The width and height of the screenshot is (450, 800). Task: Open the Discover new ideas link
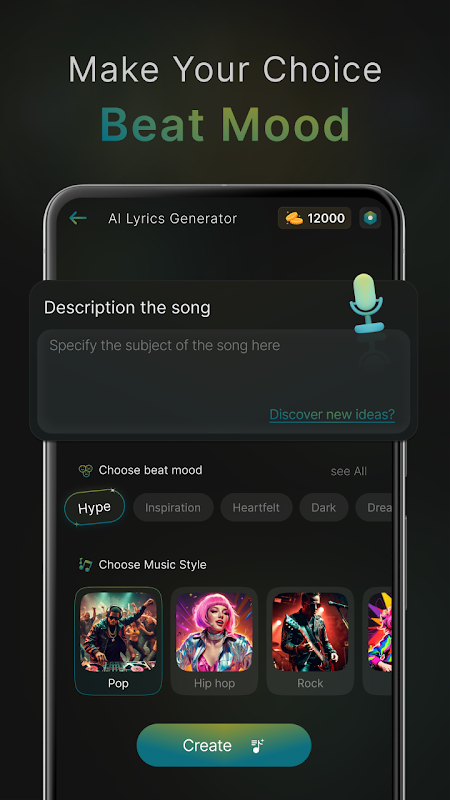click(332, 414)
